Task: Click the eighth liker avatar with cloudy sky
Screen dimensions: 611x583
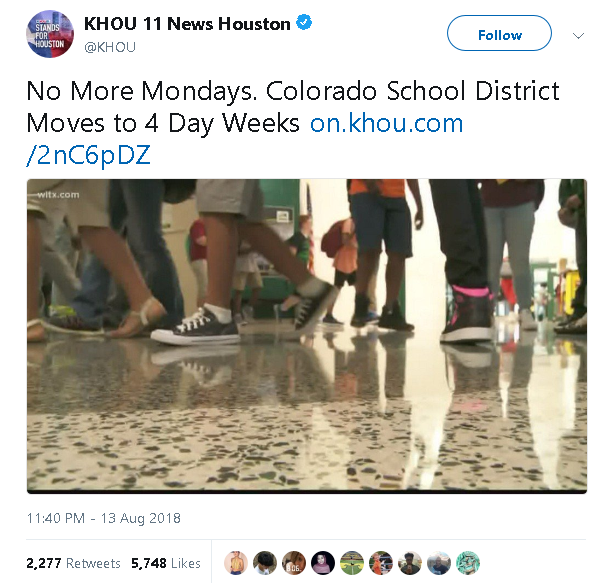Action: 439,563
